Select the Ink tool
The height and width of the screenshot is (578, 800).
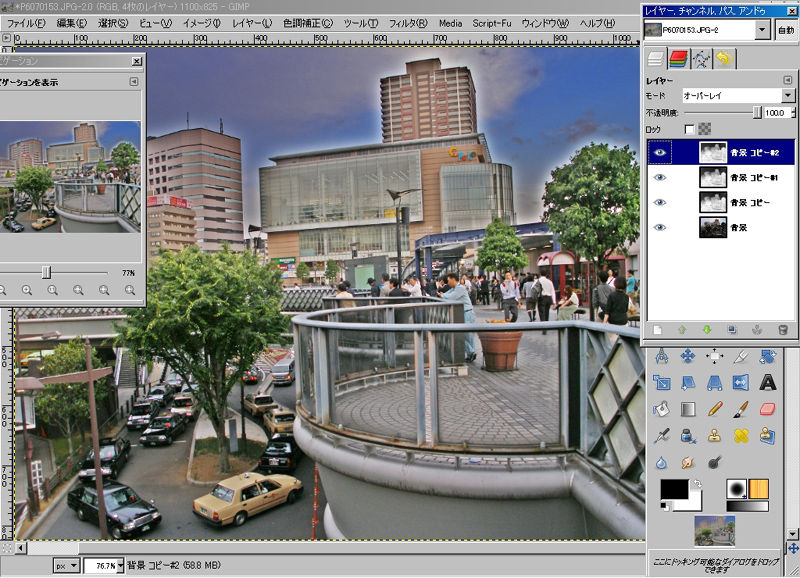point(688,436)
